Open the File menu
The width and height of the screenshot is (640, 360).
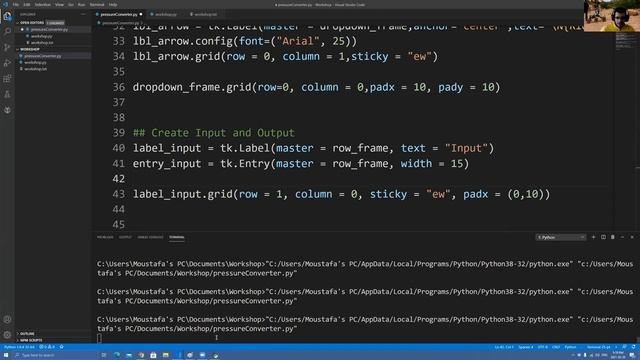16,5
